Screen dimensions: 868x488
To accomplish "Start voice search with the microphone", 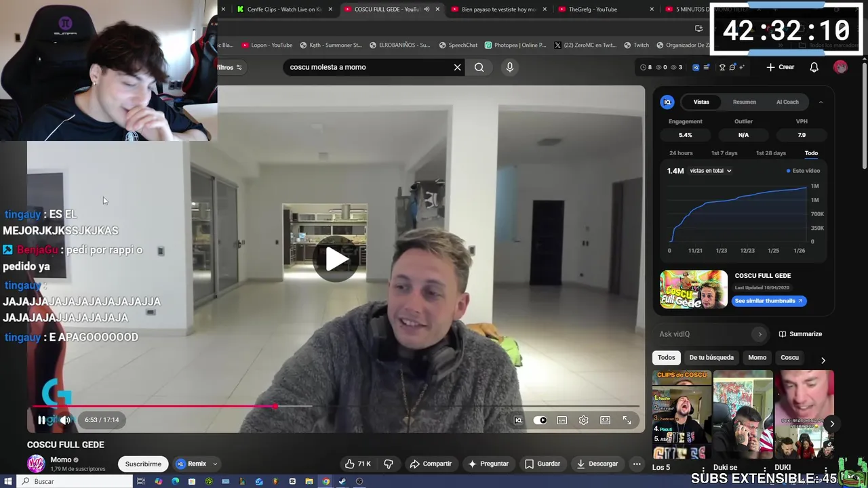I will tap(510, 67).
